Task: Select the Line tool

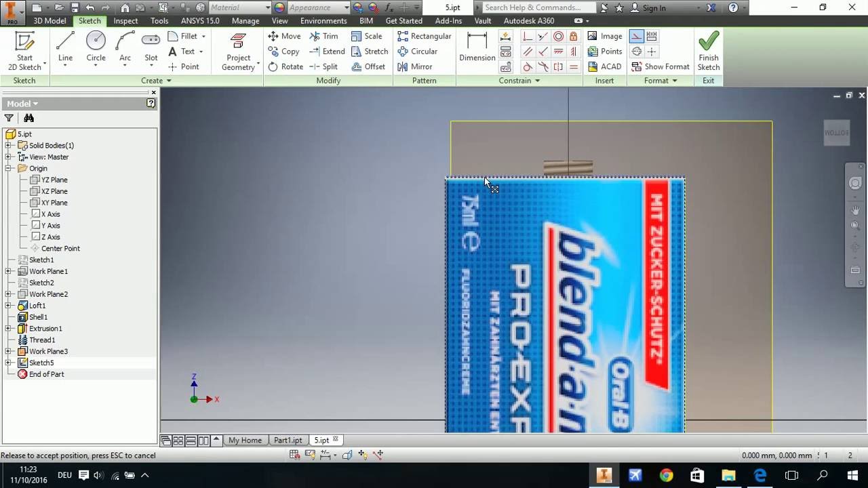Action: pos(65,47)
